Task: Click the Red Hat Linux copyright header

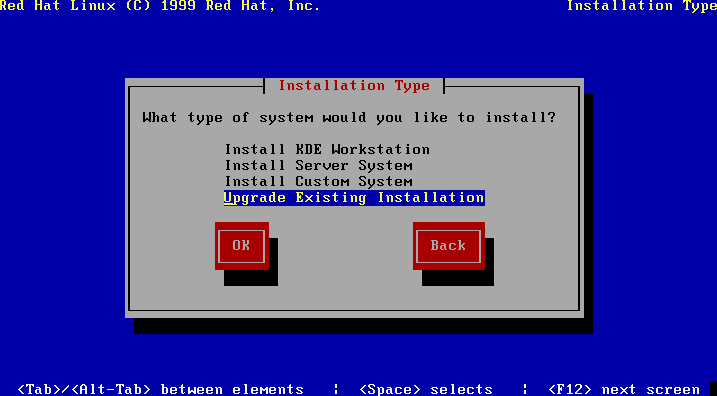Action: pos(160,6)
